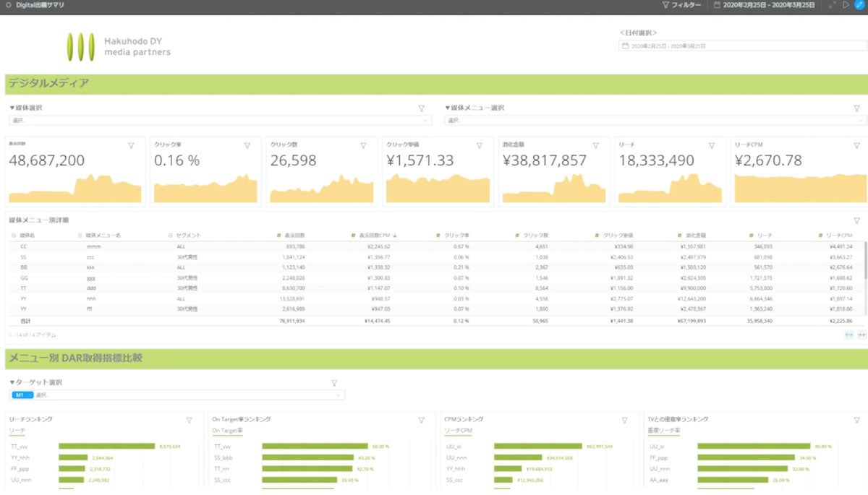
Task: Open the 媒体選択 dropdown
Action: pos(220,121)
